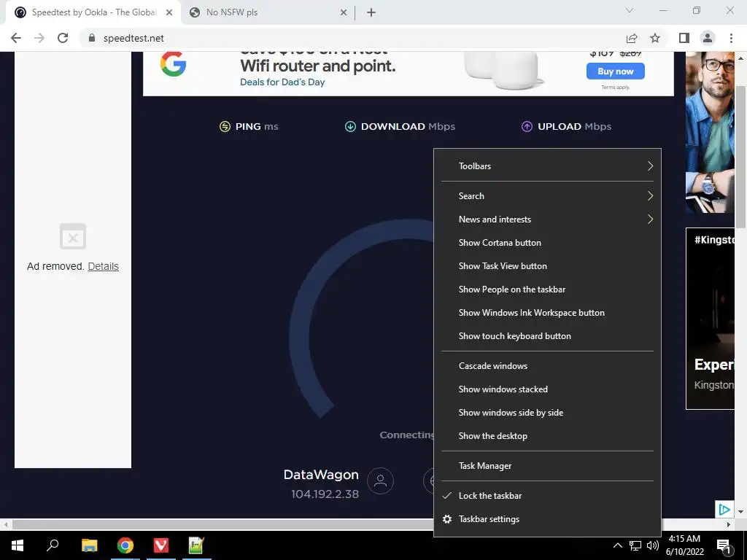Viewport: 747px width, 560px height.
Task: Toggle Show People on the taskbar
Action: [x=547, y=289]
